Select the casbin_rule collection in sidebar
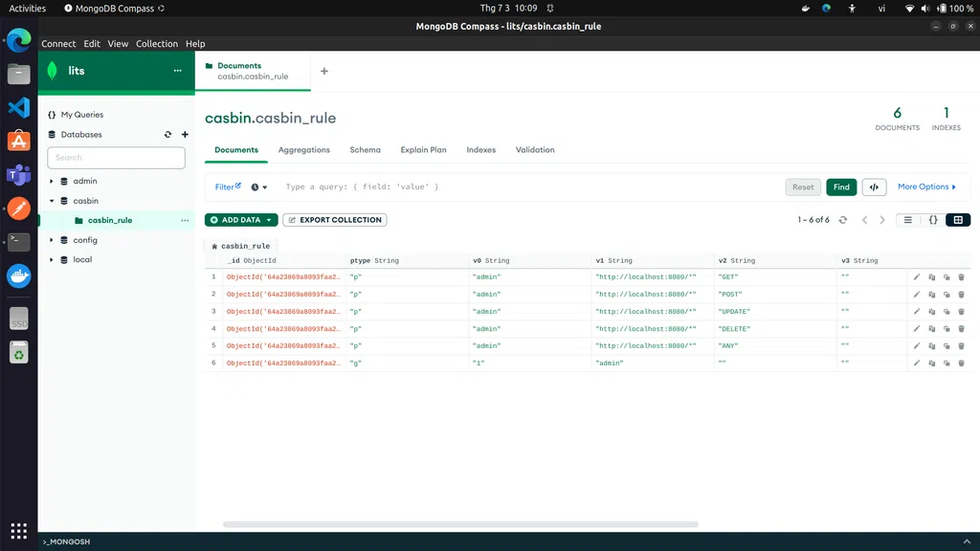The height and width of the screenshot is (551, 980). click(x=110, y=221)
